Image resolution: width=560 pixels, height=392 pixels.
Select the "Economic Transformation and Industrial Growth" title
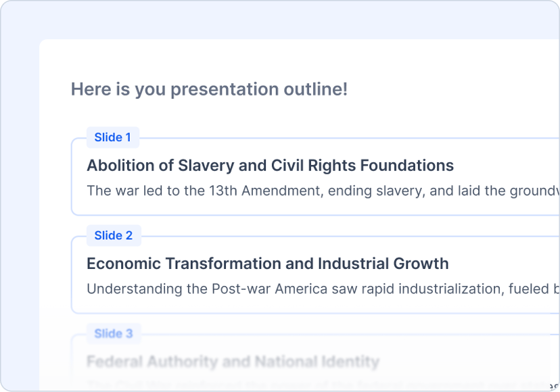pos(268,264)
